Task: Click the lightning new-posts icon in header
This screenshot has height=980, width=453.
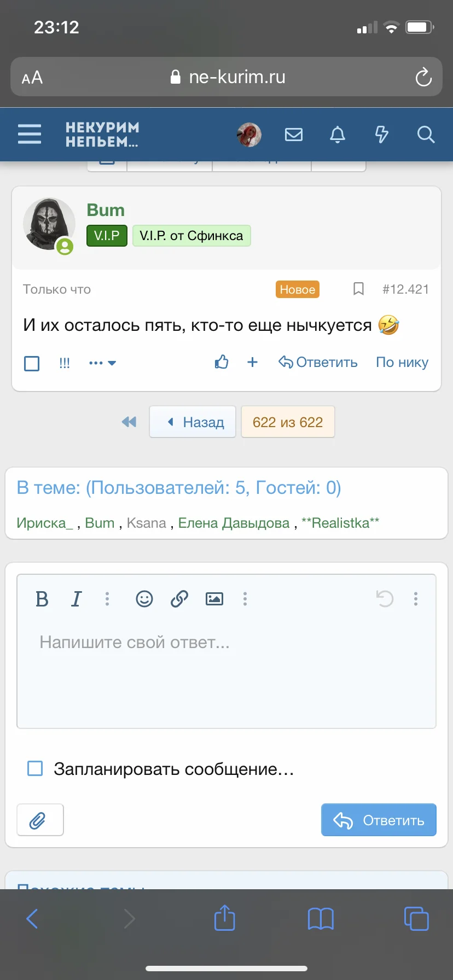Action: coord(382,135)
